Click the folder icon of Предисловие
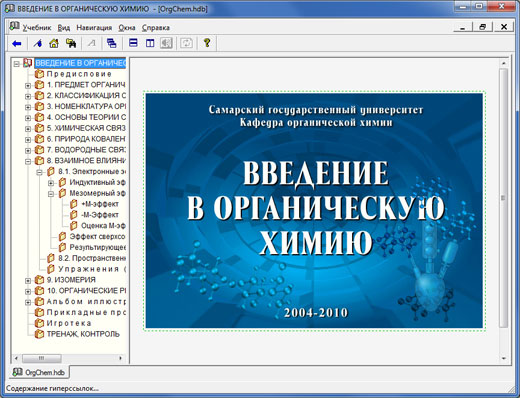This screenshot has width=520, height=398. (40, 74)
